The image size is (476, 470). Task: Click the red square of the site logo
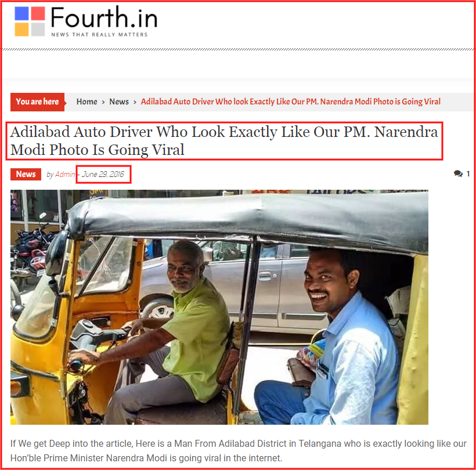pyautogui.click(x=38, y=13)
